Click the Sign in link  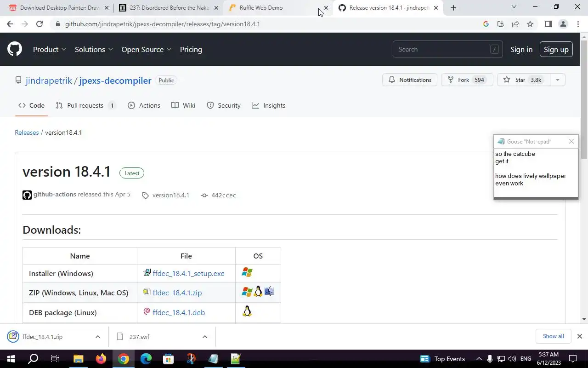click(521, 49)
